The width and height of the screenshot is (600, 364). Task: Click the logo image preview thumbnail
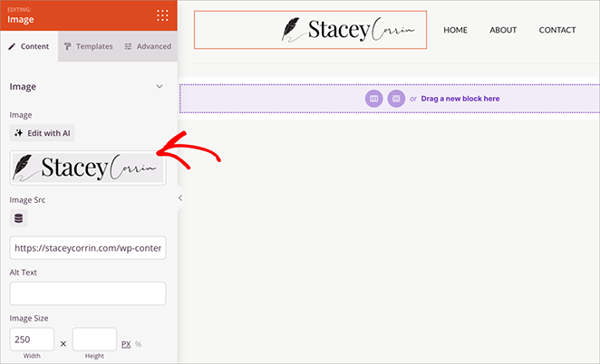pyautogui.click(x=88, y=168)
